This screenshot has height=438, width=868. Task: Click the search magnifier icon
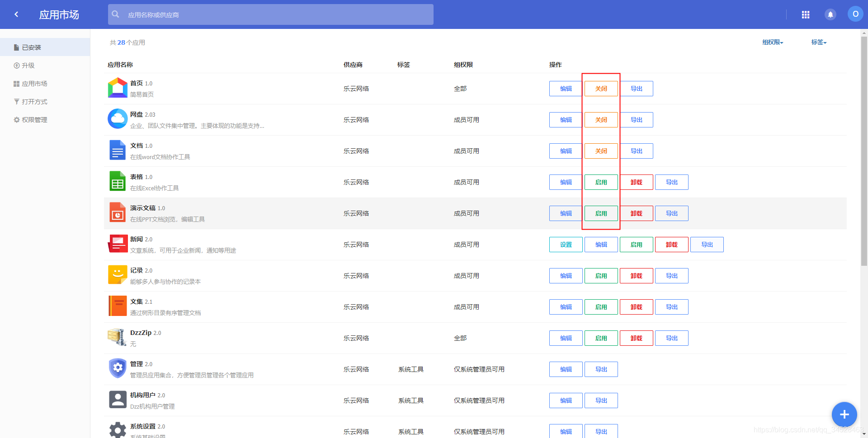[116, 14]
